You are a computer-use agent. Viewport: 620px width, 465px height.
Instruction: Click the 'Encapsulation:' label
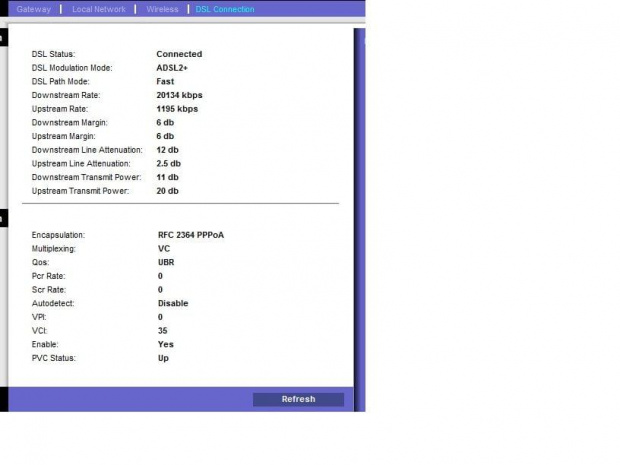58,235
